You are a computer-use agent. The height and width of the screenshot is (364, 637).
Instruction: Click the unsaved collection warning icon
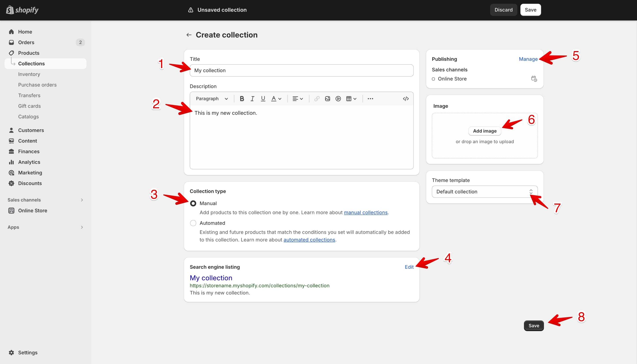coord(191,10)
